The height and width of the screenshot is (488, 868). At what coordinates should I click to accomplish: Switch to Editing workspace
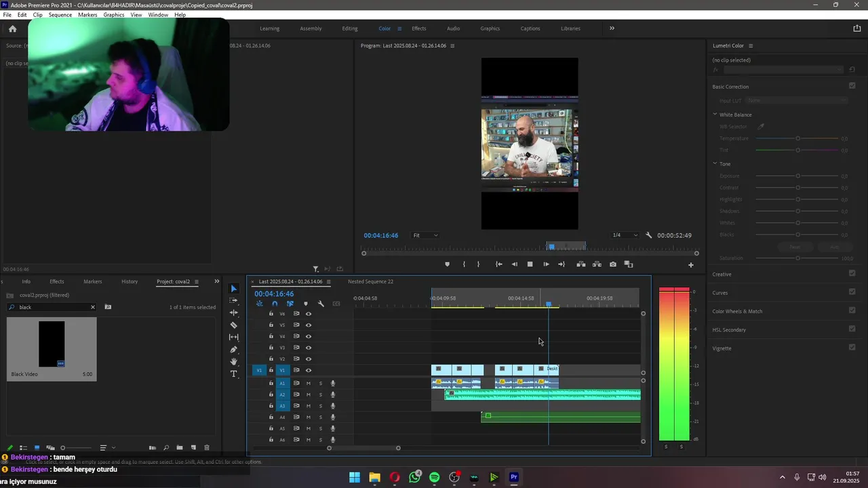[x=350, y=28]
